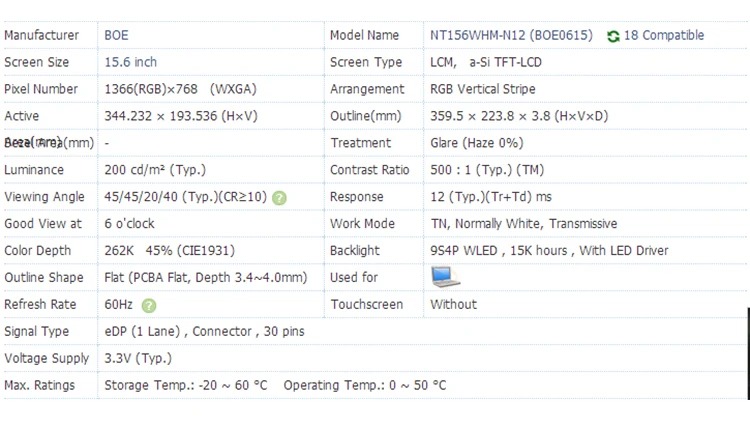The width and height of the screenshot is (750, 437).
Task: Click the 9S4P WLED backlight description
Action: [x=549, y=250]
